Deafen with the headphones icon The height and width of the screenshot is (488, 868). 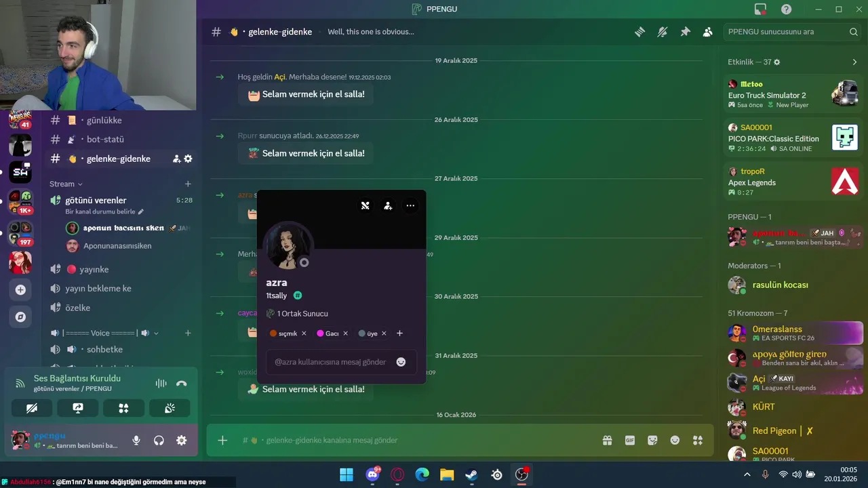pos(159,441)
